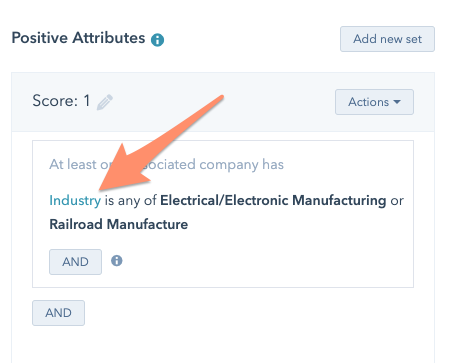Select the Railroad Manufacture value
The height and width of the screenshot is (363, 449).
point(119,224)
